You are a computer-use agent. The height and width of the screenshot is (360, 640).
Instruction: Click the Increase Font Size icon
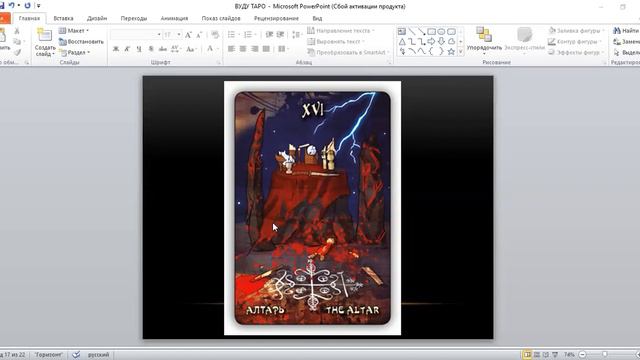188,35
